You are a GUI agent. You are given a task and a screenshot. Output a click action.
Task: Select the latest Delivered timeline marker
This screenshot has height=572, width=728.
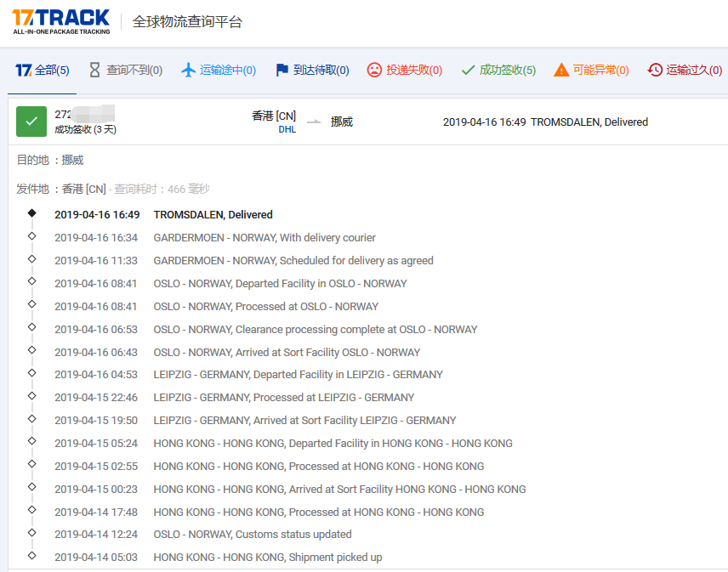[x=32, y=214]
